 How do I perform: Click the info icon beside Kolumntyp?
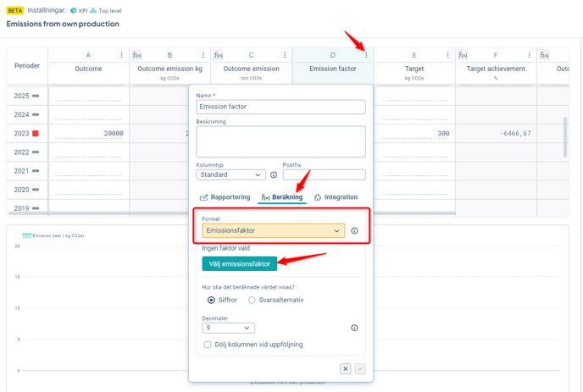[x=274, y=175]
